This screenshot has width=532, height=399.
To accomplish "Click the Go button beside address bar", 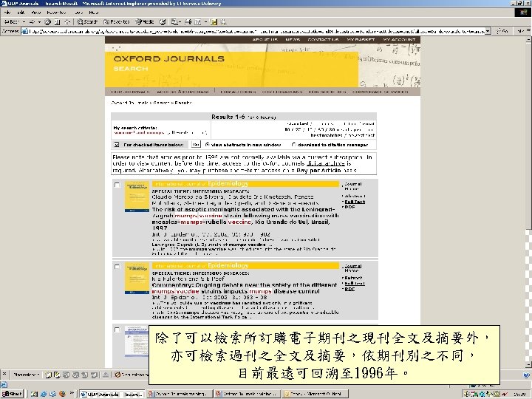I will (x=502, y=31).
